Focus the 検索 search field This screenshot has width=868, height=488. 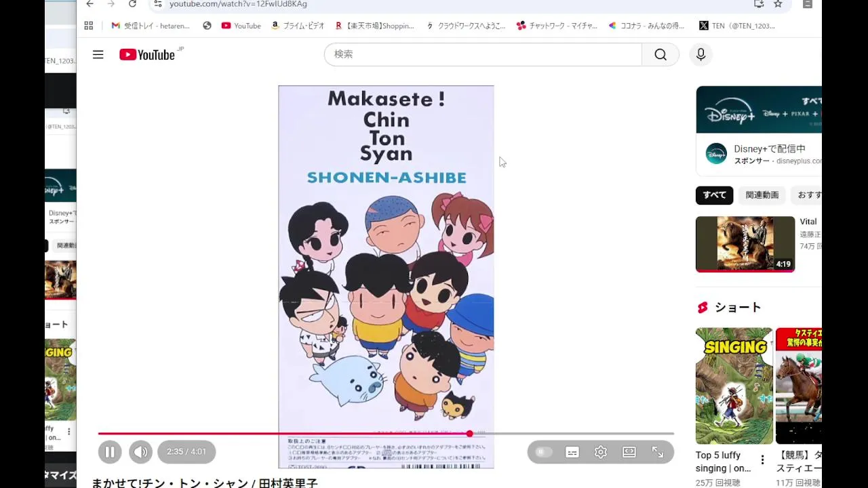click(483, 54)
